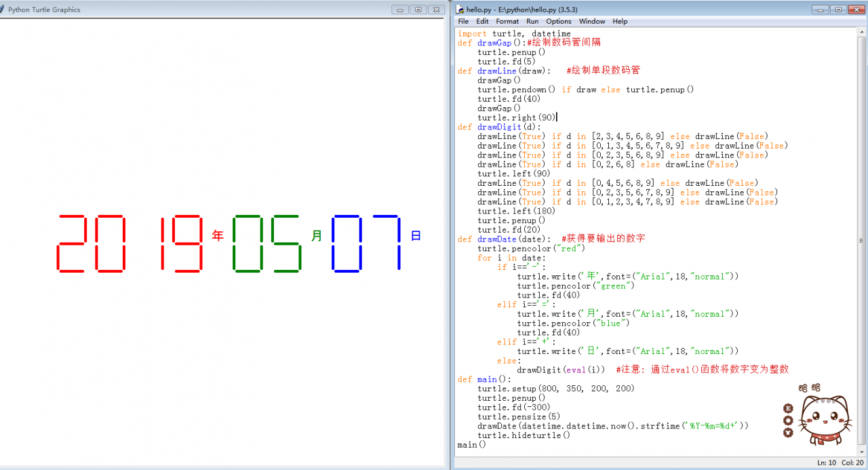Open the Window menu
Viewport: 868px width, 470px height.
tap(592, 21)
